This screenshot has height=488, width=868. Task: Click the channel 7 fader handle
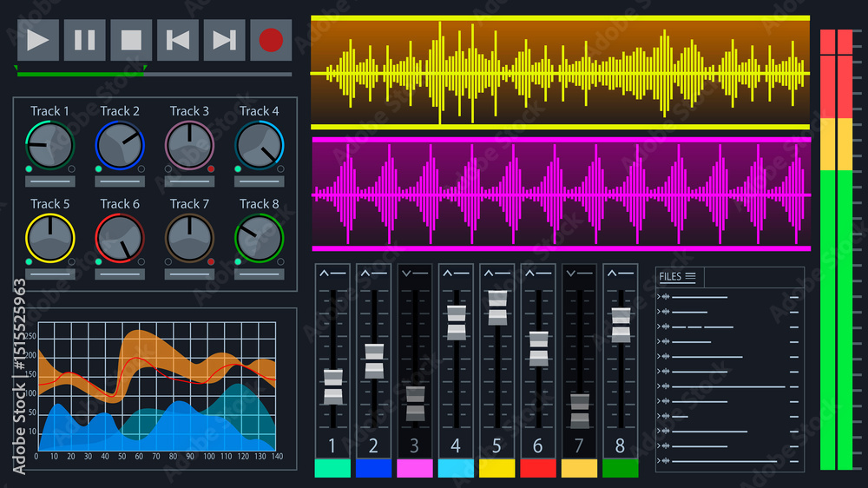(580, 411)
